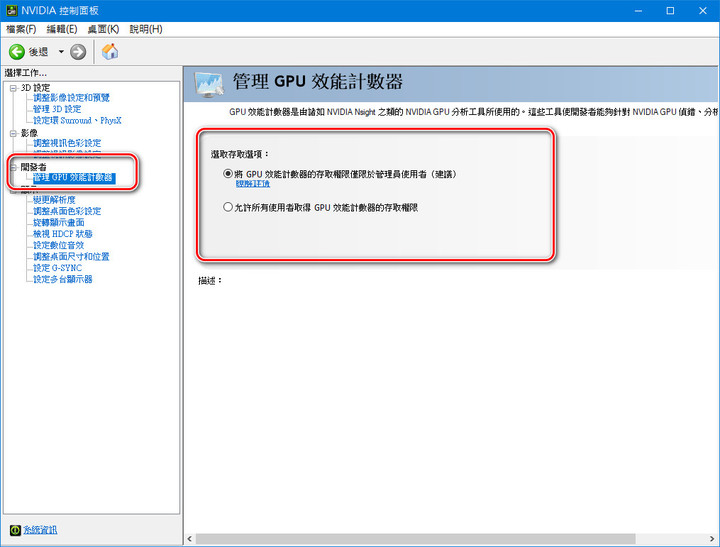Click the right arrow of horizontal scrollbar
Screen dimensions: 720x547
(712, 539)
